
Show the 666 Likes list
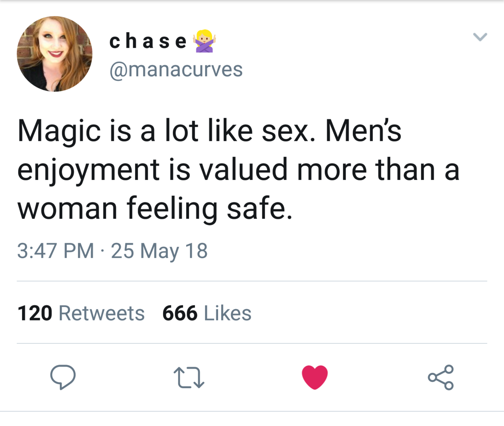pyautogui.click(x=207, y=313)
